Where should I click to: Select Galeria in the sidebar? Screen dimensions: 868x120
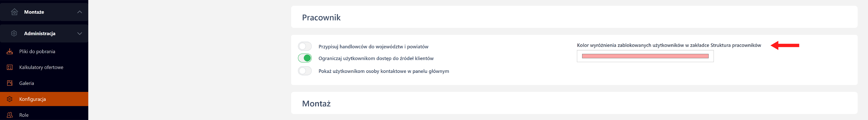(x=27, y=83)
